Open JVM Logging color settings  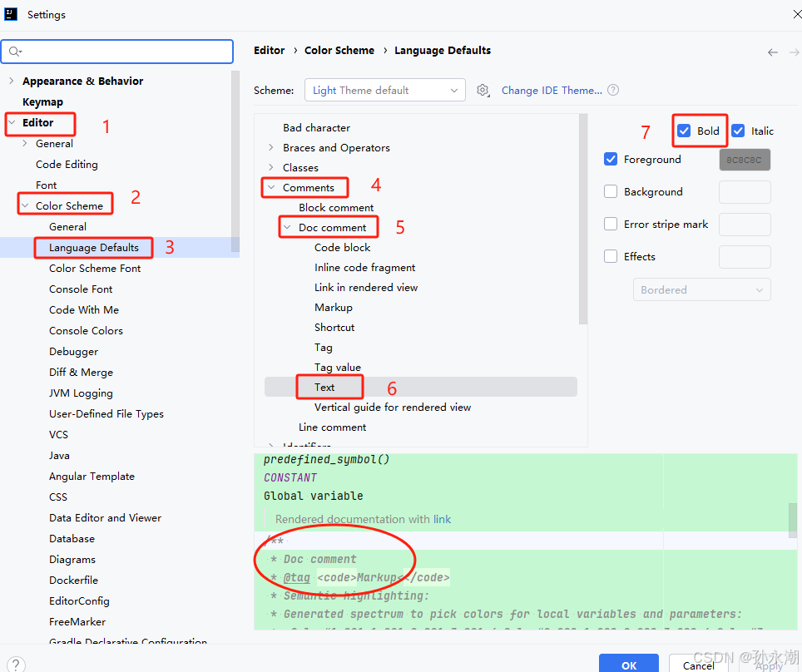(81, 393)
